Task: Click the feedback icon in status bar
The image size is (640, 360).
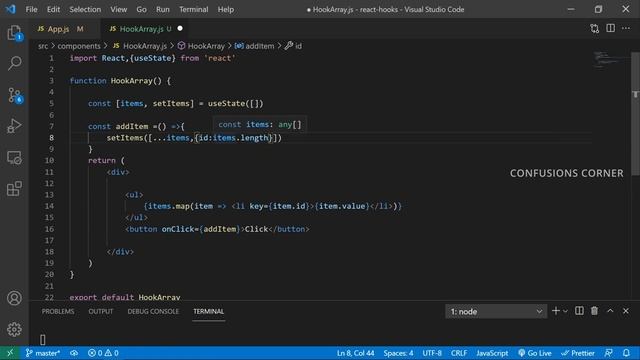Action: 609,353
